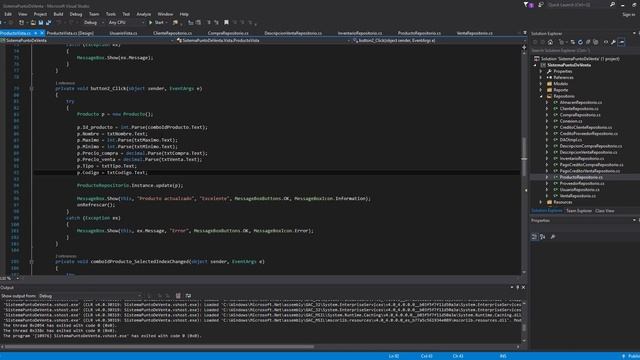Select AlmacenRepositorio.cs in Solution Explorer
The height and width of the screenshot is (360, 640).
tap(580, 102)
